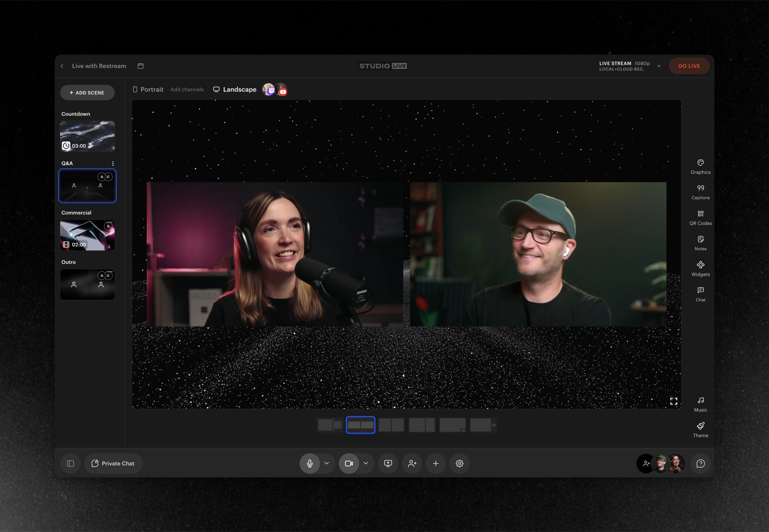Open the Chat panel
Screen dimensions: 769x532
coord(701,294)
